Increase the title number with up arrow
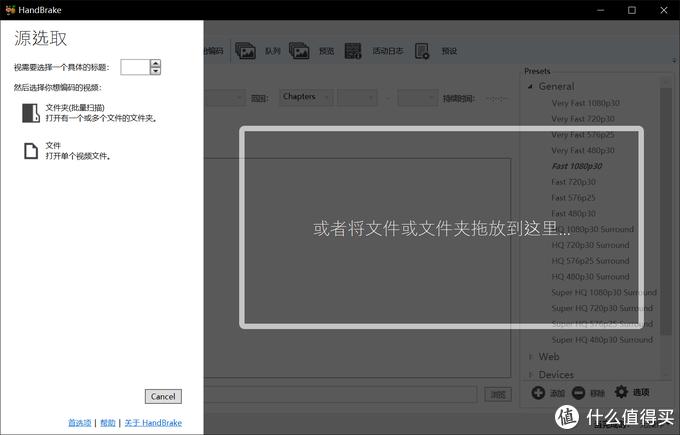The height and width of the screenshot is (435, 680). point(155,63)
